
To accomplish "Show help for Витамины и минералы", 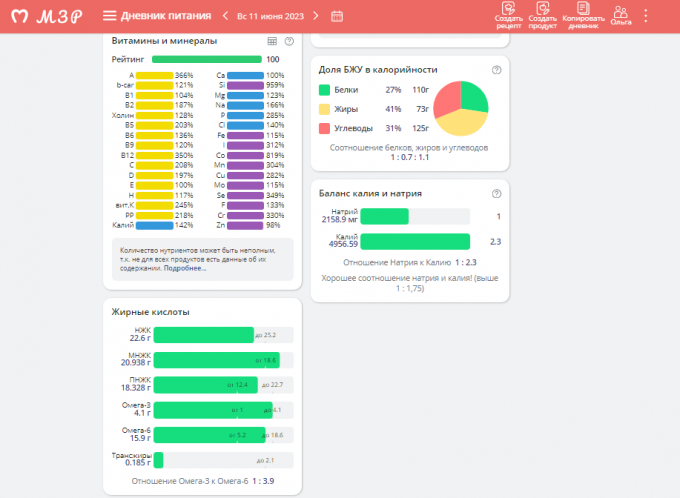I will 289,41.
